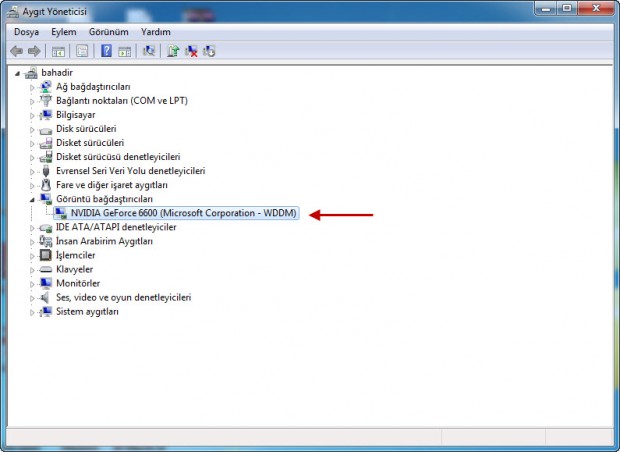Select the Klavyeler tree row
Image resolution: width=620 pixels, height=452 pixels.
tap(75, 269)
